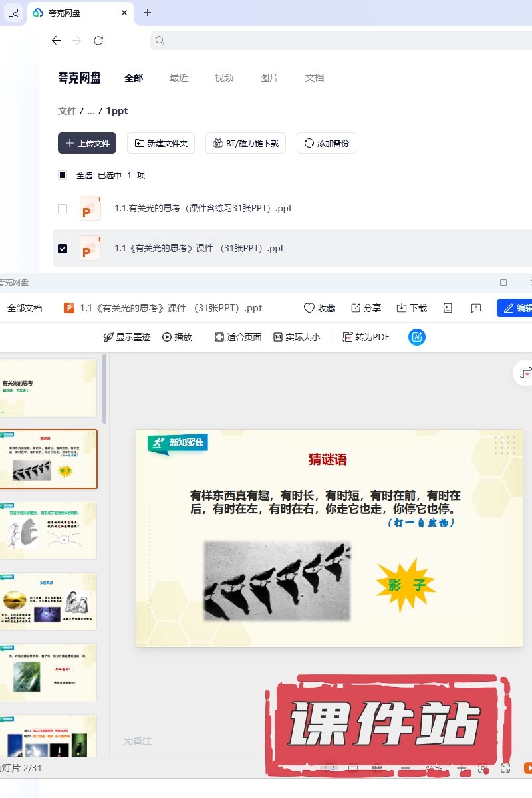Click the 收藏 heart icon
532x798 pixels.
pos(309,308)
